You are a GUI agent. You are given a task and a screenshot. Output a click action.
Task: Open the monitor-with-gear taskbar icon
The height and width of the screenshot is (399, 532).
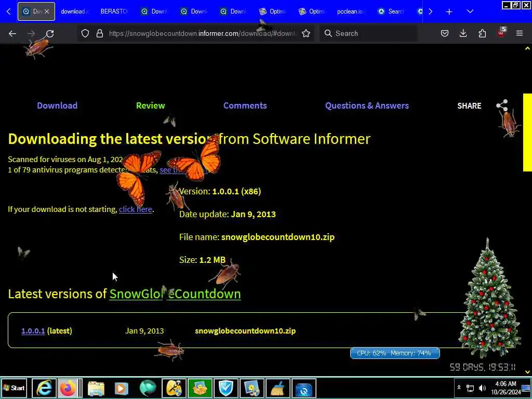[x=252, y=388]
